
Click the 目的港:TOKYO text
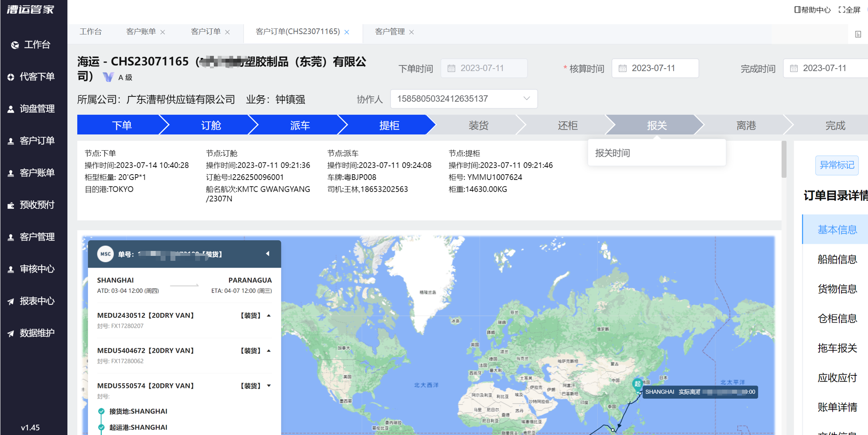coord(109,189)
